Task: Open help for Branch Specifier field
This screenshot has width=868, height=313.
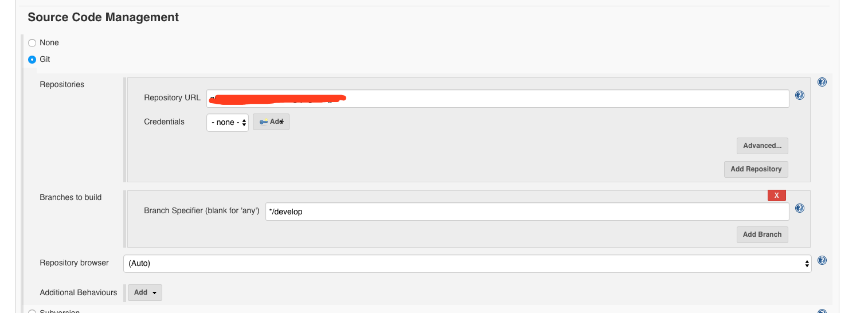Action: pyautogui.click(x=800, y=208)
